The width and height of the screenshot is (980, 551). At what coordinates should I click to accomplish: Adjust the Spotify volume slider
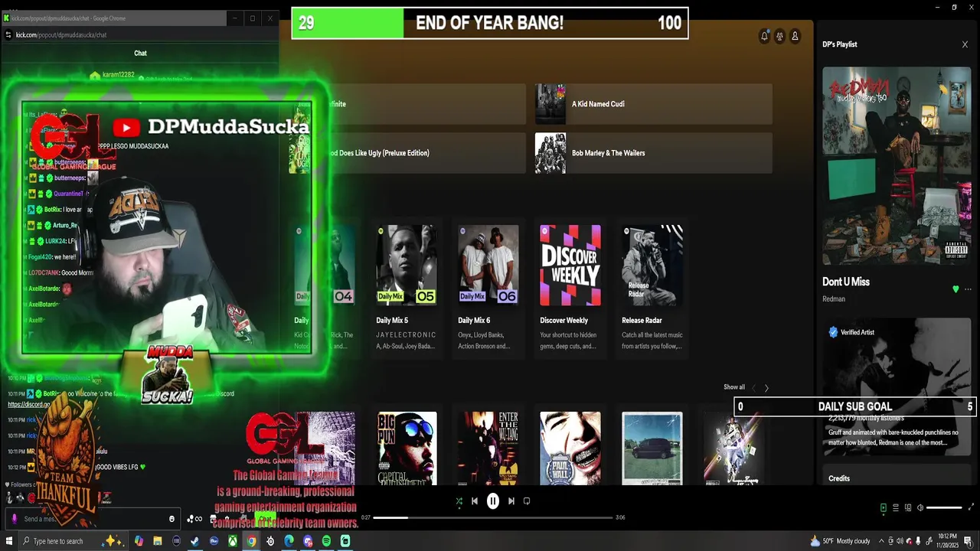944,507
